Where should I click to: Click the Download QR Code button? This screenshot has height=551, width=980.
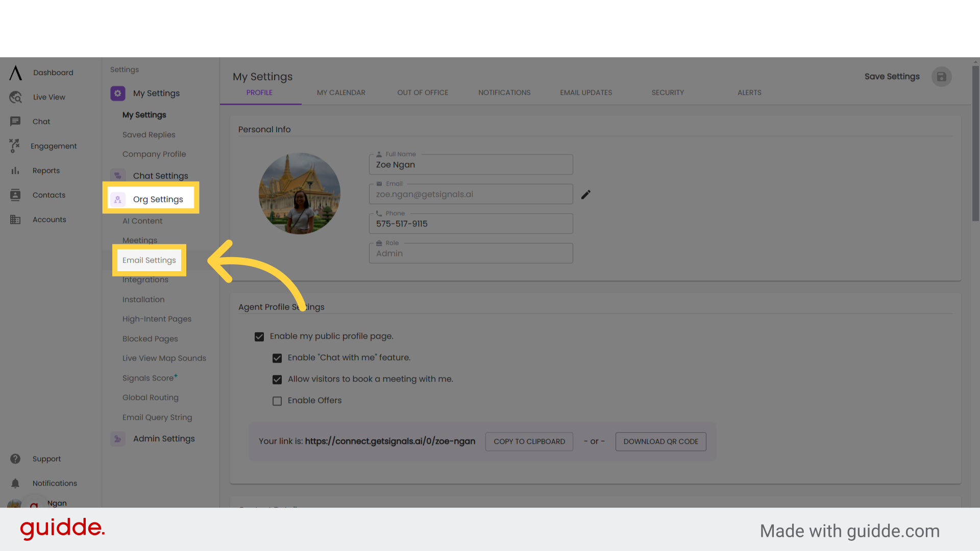pyautogui.click(x=661, y=441)
